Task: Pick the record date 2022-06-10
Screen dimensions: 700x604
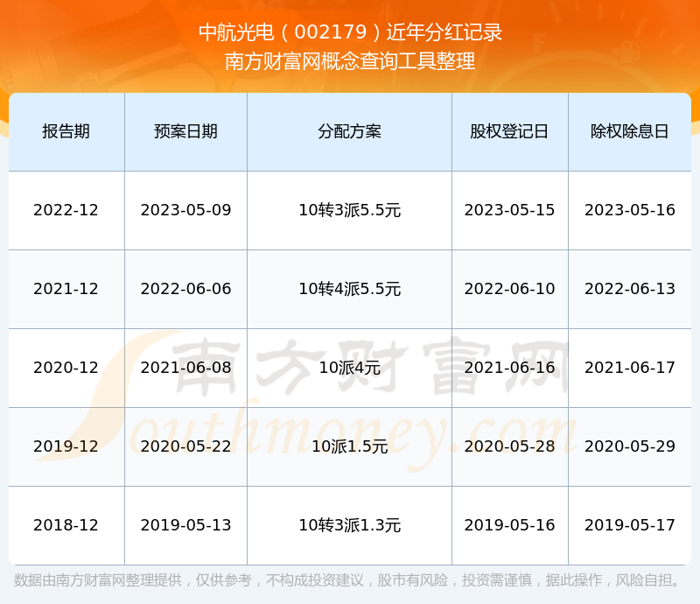Action: 509,289
